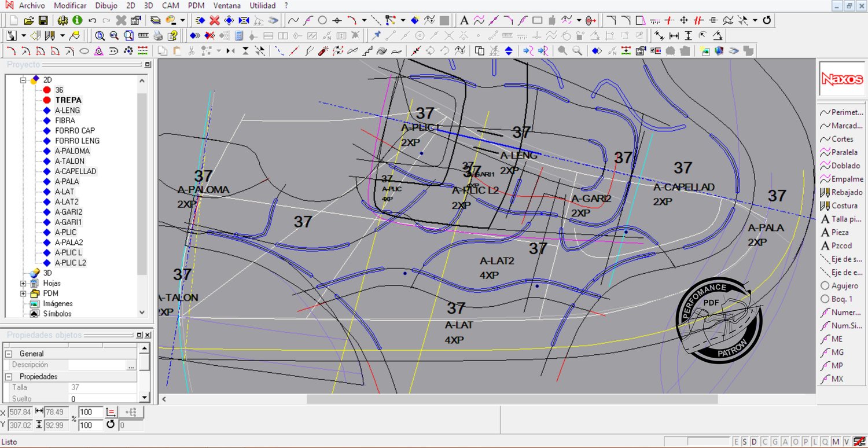Open the color palette dropdown arrow
Image resolution: width=868 pixels, height=448 pixels.
pos(182,20)
